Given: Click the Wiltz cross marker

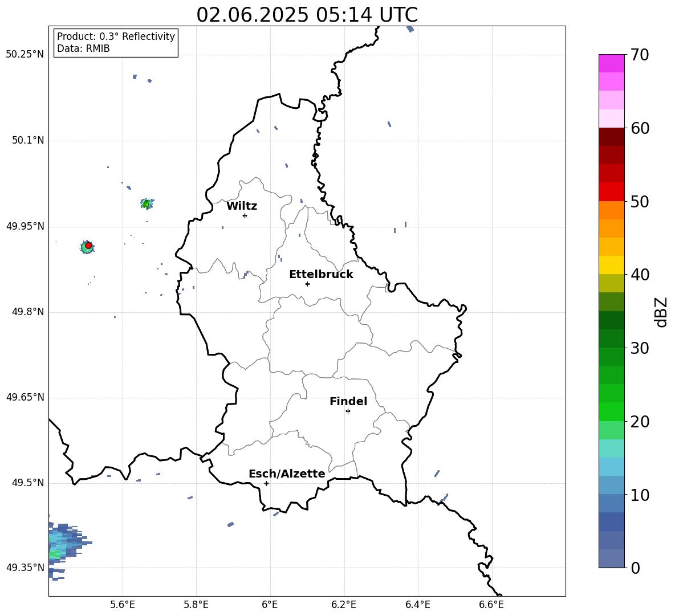Looking at the screenshot, I should click(x=245, y=215).
